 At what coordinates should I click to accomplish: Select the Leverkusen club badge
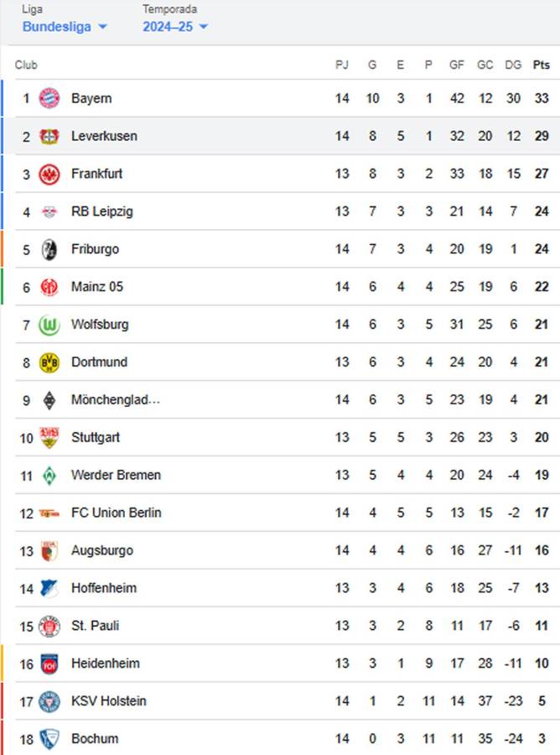coord(49,136)
